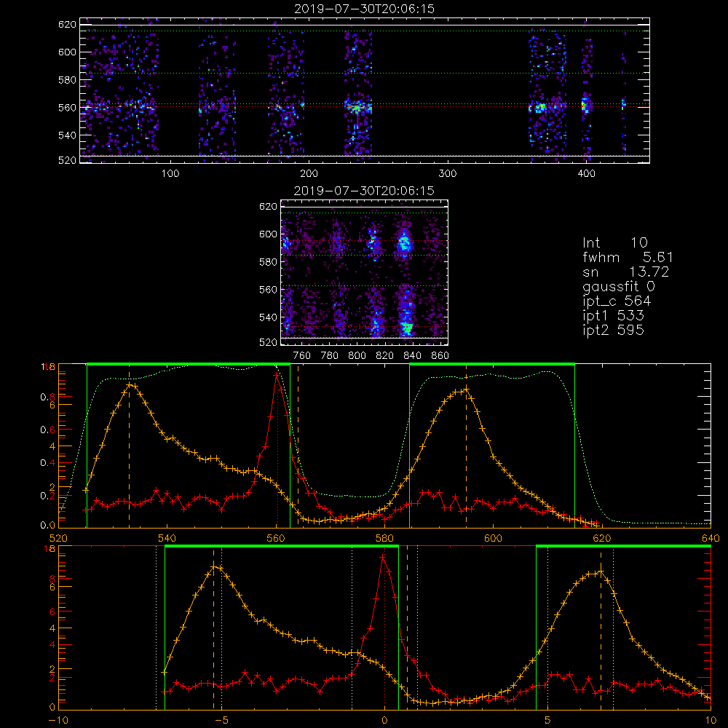The height and width of the screenshot is (728, 728).
Task: Click the orange curve's peak near 533
Action: click(130, 384)
